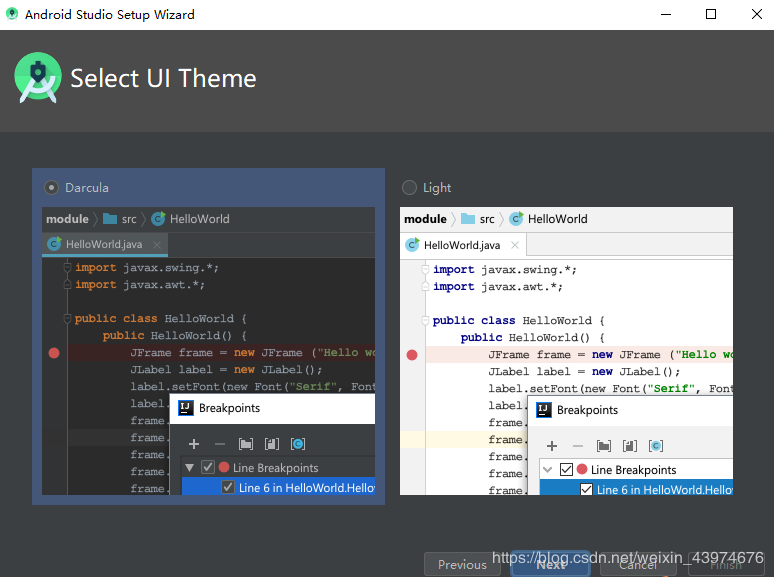
Task: Click the IntelliJ icon in Light Breakpoints dialog
Action: (544, 410)
